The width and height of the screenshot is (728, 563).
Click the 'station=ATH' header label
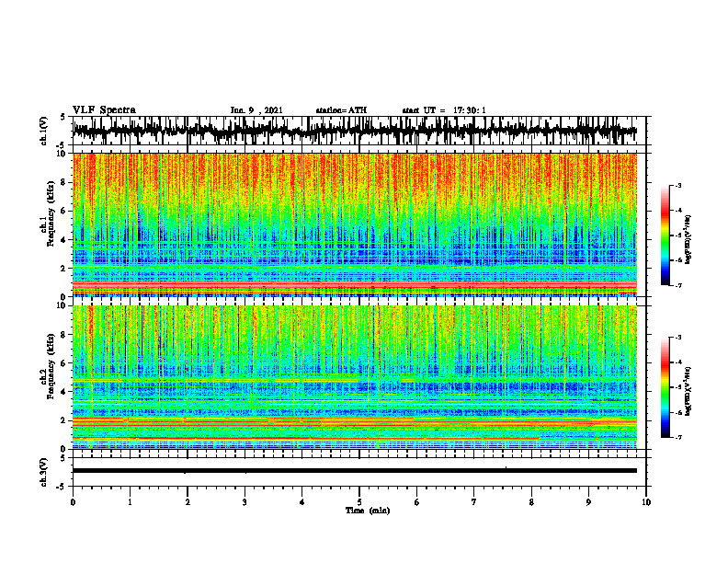341,110
